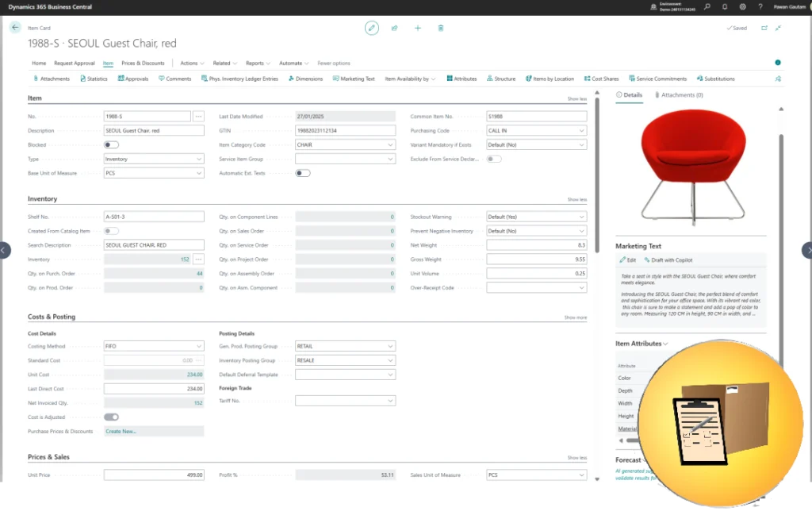
Task: Click Show less in Inventory section
Action: [577, 199]
